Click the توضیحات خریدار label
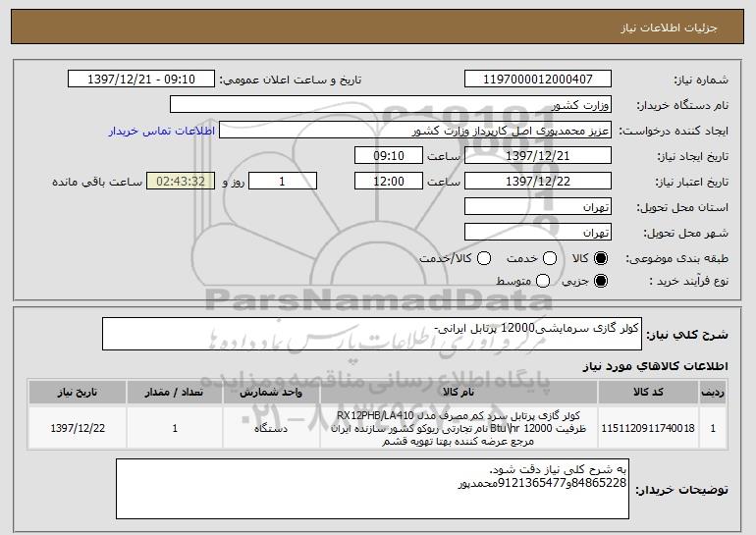This screenshot has height=535, width=756. [681, 490]
